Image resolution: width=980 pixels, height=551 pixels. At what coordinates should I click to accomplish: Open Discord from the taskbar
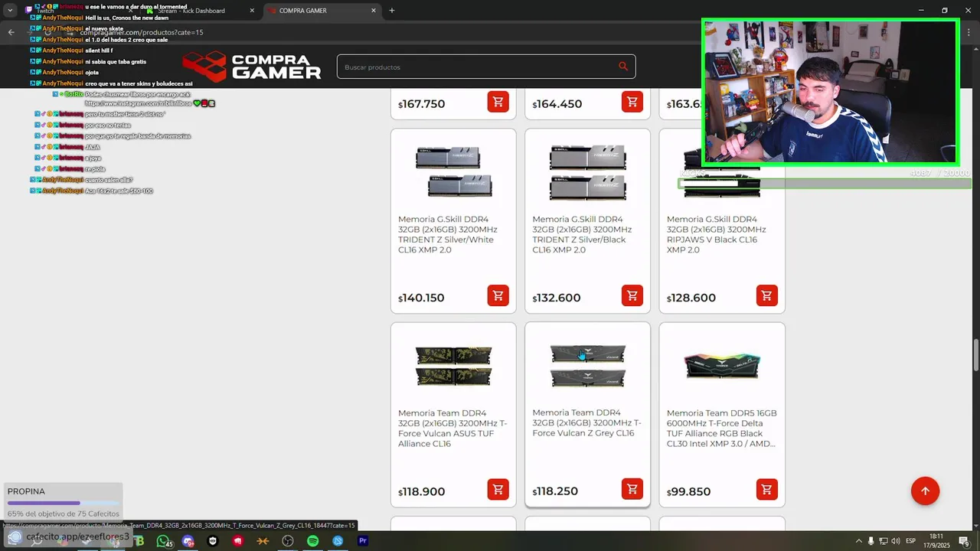pos(188,541)
